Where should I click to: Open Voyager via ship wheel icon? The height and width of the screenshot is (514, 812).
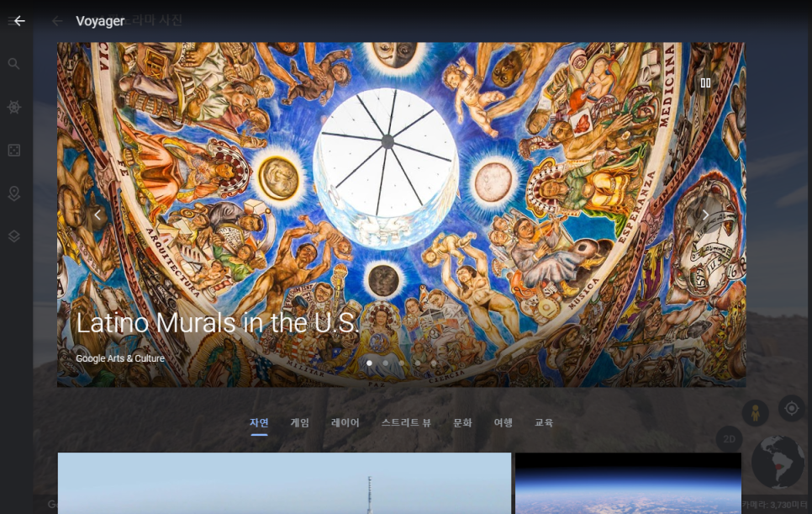(14, 107)
